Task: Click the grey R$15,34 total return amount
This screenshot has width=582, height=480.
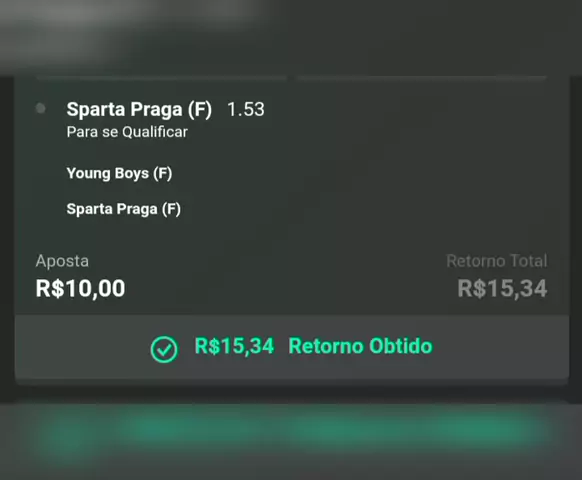Action: click(502, 288)
